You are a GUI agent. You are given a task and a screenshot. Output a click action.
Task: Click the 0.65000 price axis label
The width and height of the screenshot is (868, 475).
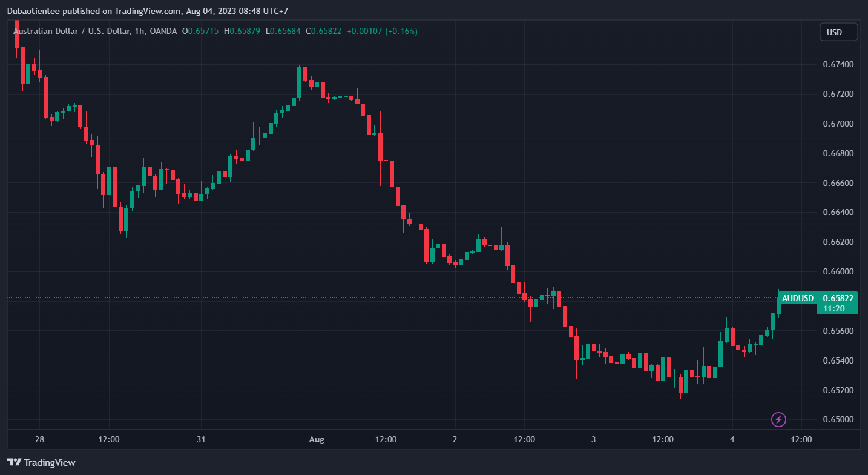point(838,419)
